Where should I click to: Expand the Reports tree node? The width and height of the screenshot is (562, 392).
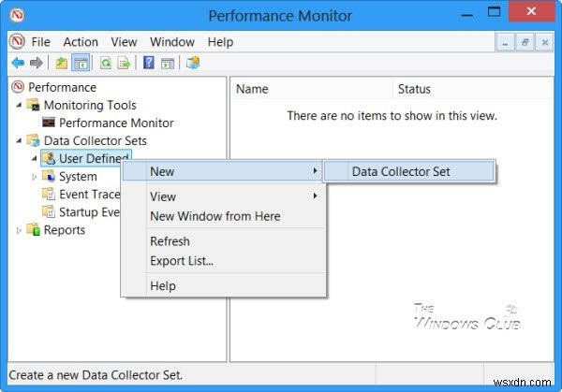pos(19,230)
